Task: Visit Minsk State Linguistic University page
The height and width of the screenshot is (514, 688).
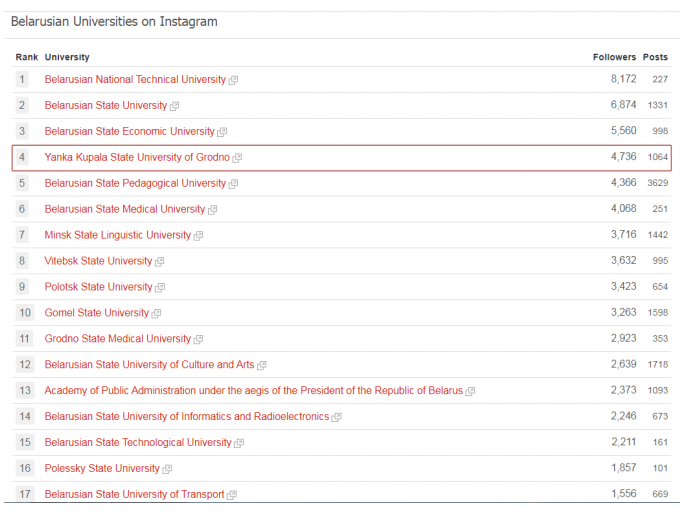Action: [x=118, y=235]
